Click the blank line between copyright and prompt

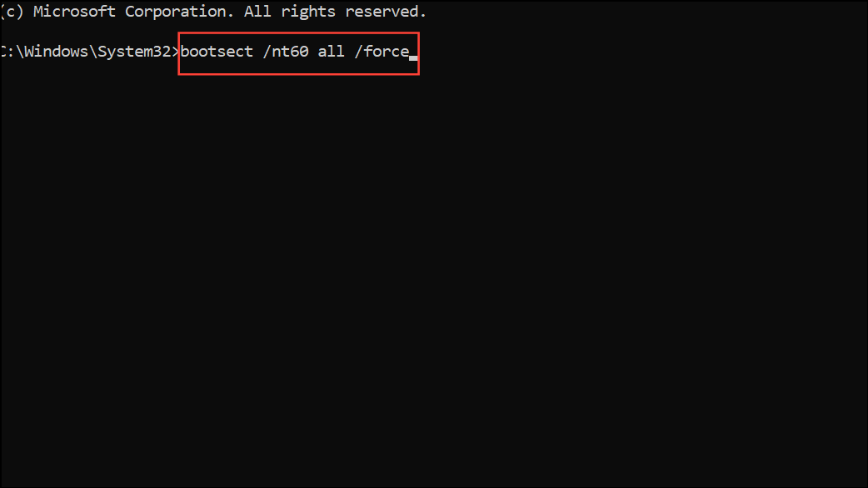point(434,32)
